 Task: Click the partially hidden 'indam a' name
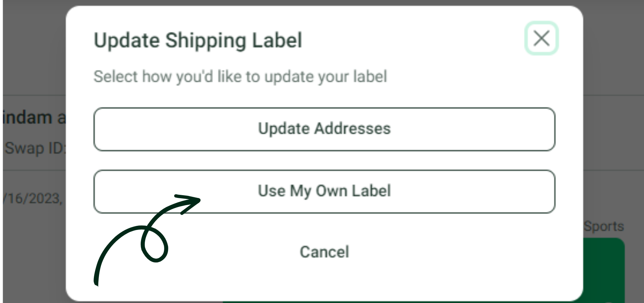coord(34,117)
